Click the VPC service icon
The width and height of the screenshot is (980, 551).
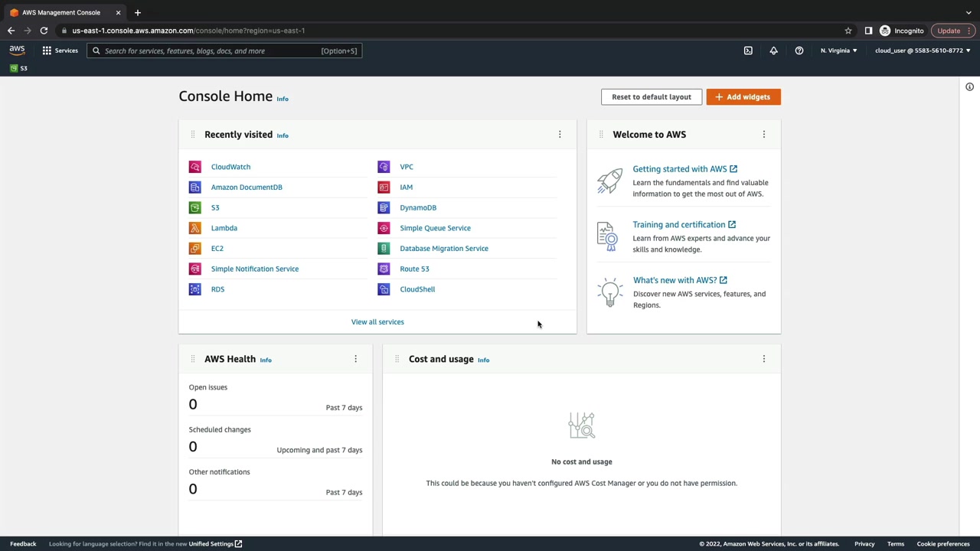click(x=384, y=167)
